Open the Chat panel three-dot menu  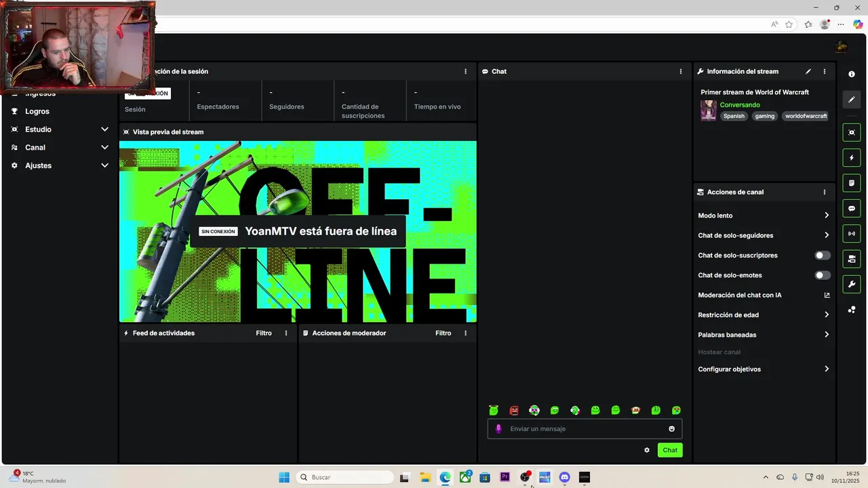pyautogui.click(x=681, y=71)
